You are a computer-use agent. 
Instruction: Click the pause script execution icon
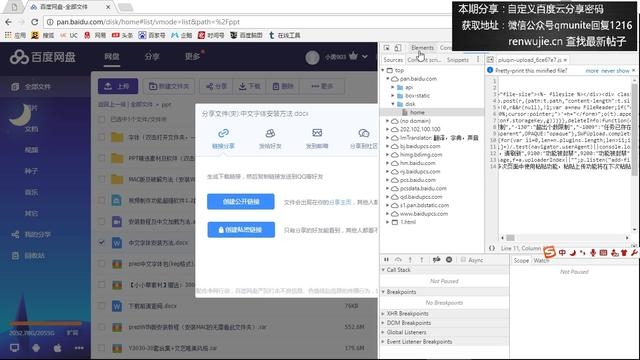[387, 260]
